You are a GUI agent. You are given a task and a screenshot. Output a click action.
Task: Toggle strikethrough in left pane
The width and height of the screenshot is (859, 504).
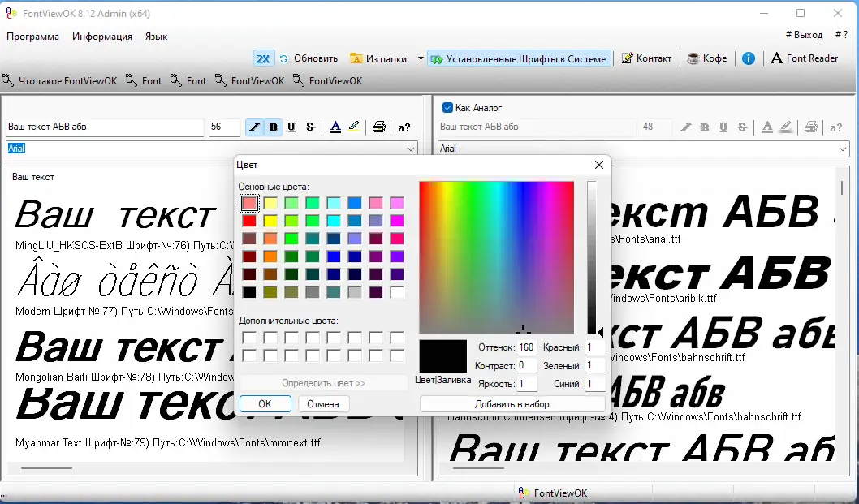click(x=310, y=127)
